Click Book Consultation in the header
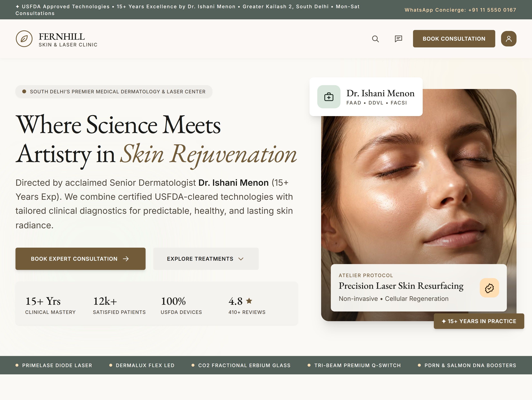Screen dimensions: 532x400 [x=454, y=39]
